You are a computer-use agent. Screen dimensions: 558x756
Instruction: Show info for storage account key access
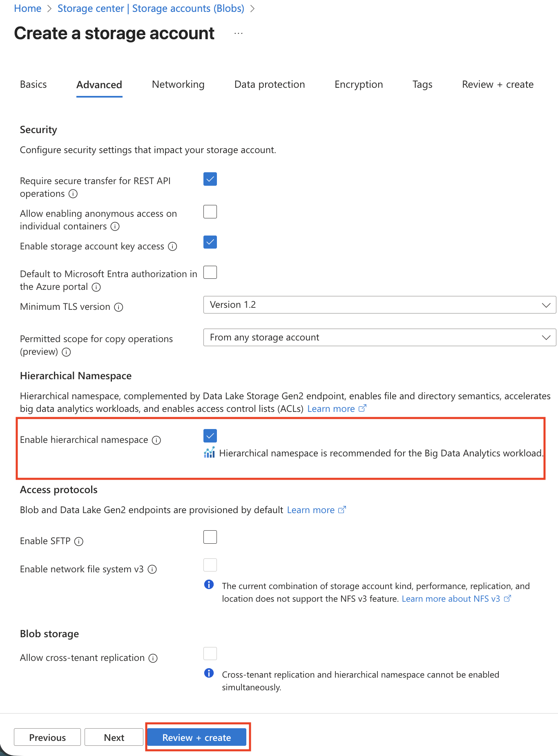[x=173, y=247]
